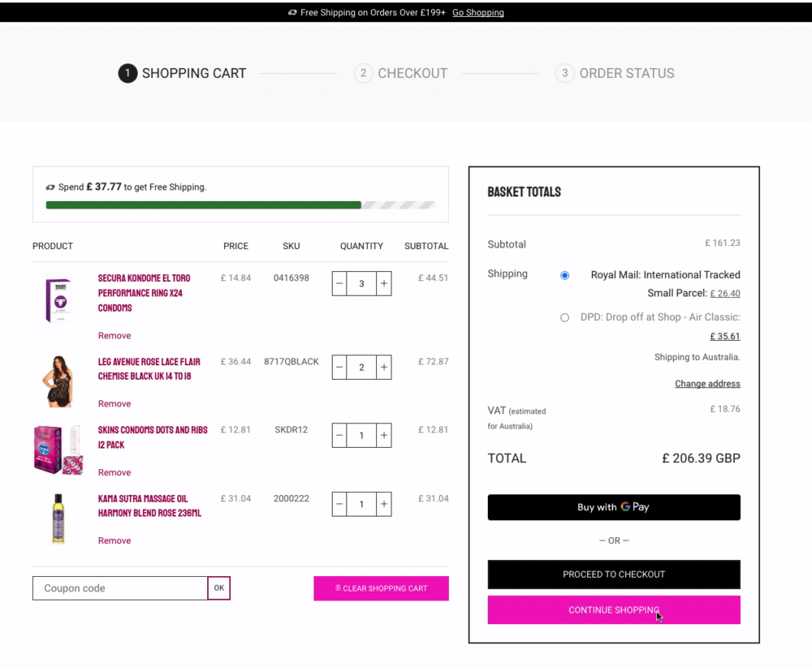View Skins Condoms product thumbnail

click(x=58, y=450)
